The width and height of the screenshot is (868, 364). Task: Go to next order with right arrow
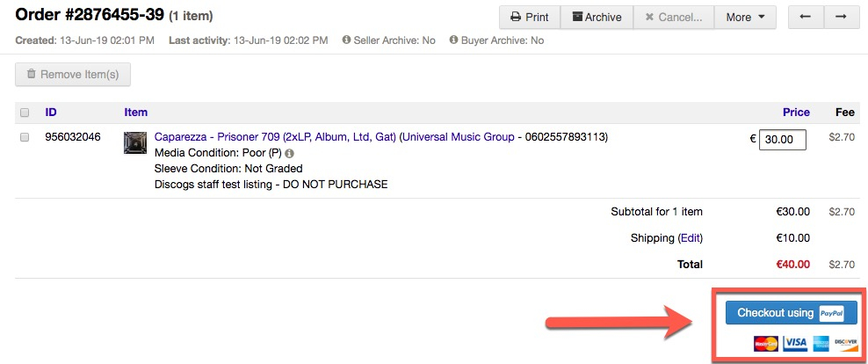(x=841, y=17)
